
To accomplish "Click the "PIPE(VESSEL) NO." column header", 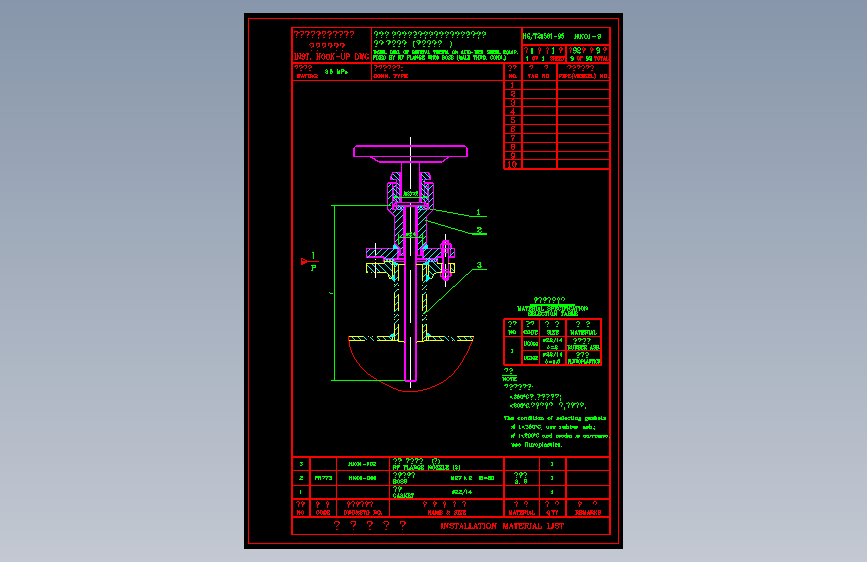I will (x=583, y=76).
